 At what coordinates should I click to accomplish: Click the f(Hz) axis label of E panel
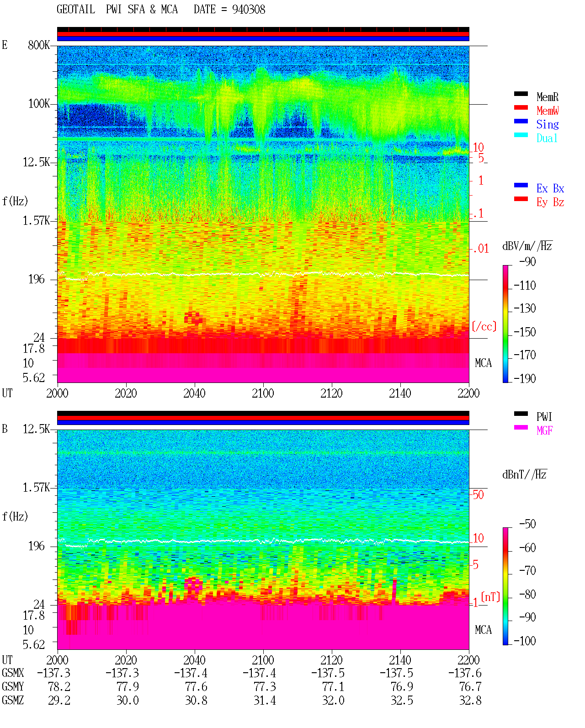(15, 201)
